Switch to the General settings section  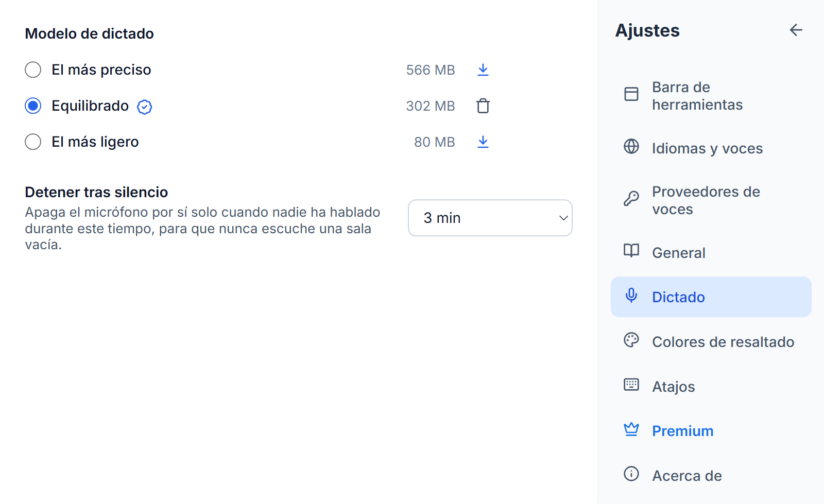click(711, 253)
